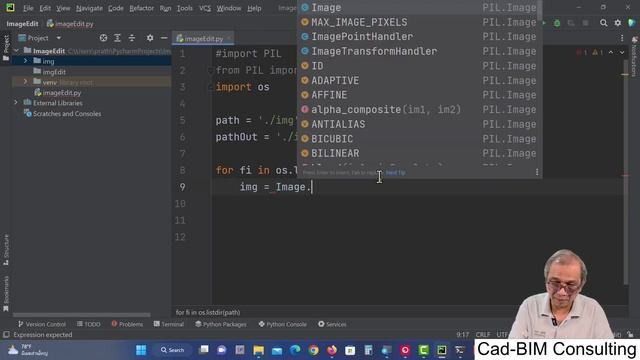Jump to previous highlighted error arrow
The height and width of the screenshot is (360, 640).
611,52
